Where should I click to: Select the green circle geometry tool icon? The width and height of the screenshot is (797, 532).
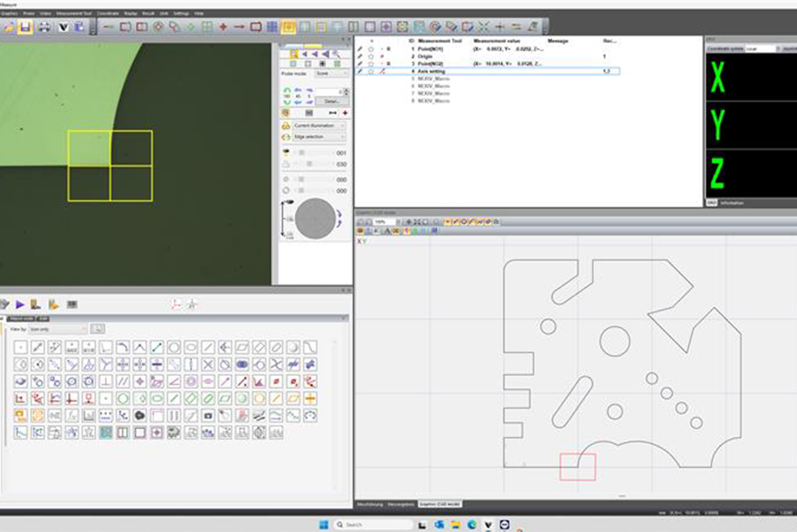click(x=123, y=398)
